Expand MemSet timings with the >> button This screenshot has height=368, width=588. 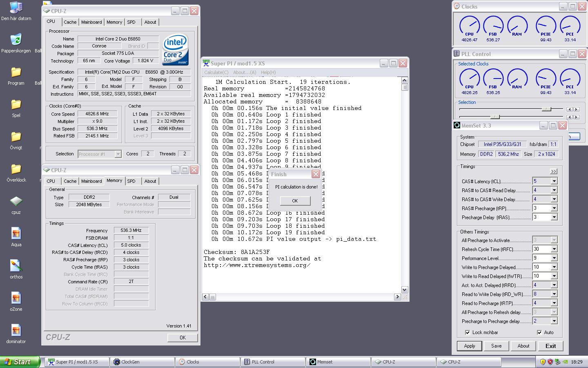pyautogui.click(x=554, y=171)
